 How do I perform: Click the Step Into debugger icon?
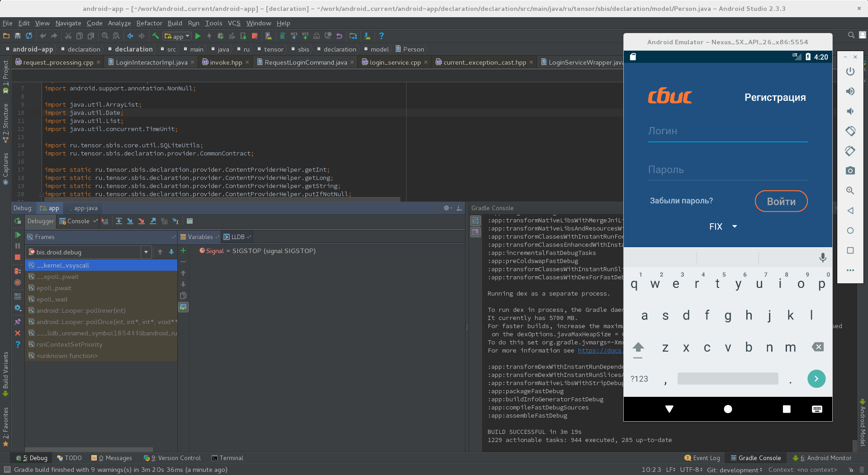coord(130,221)
